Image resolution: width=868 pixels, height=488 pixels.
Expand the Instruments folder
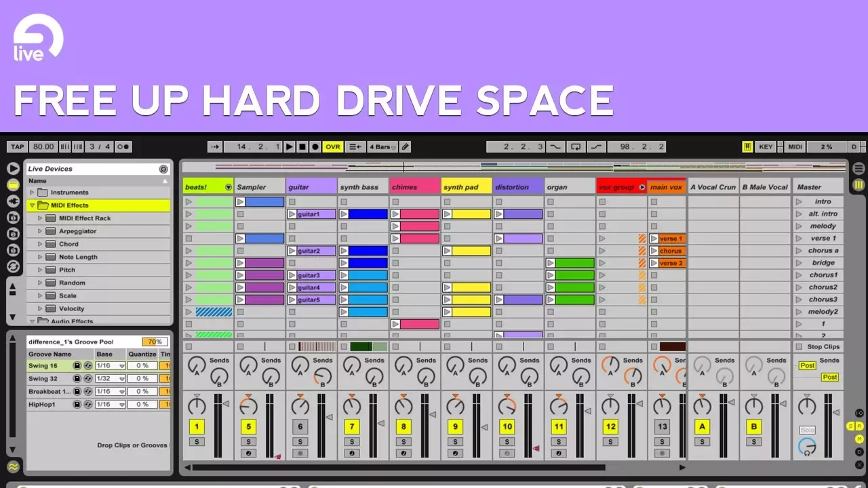32,192
